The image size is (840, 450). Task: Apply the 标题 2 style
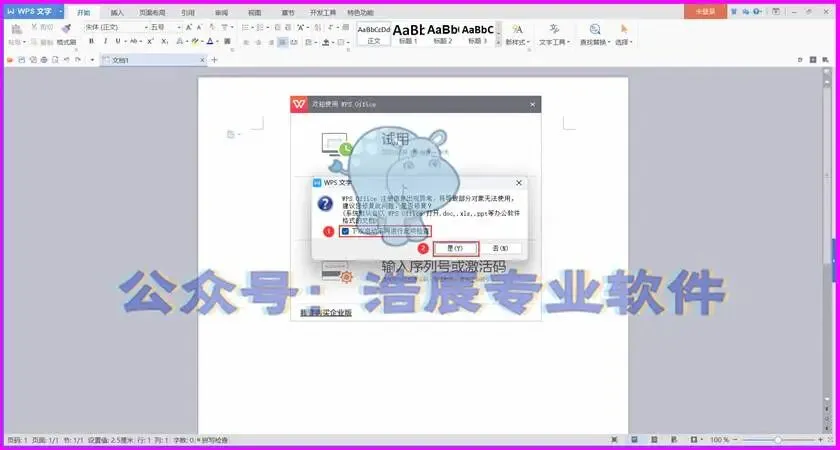(x=443, y=34)
